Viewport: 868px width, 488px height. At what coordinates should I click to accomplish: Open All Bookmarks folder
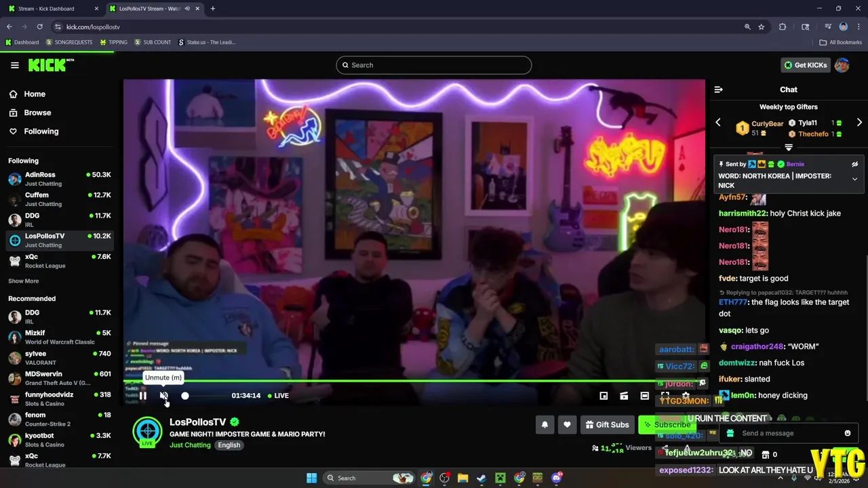pos(841,42)
